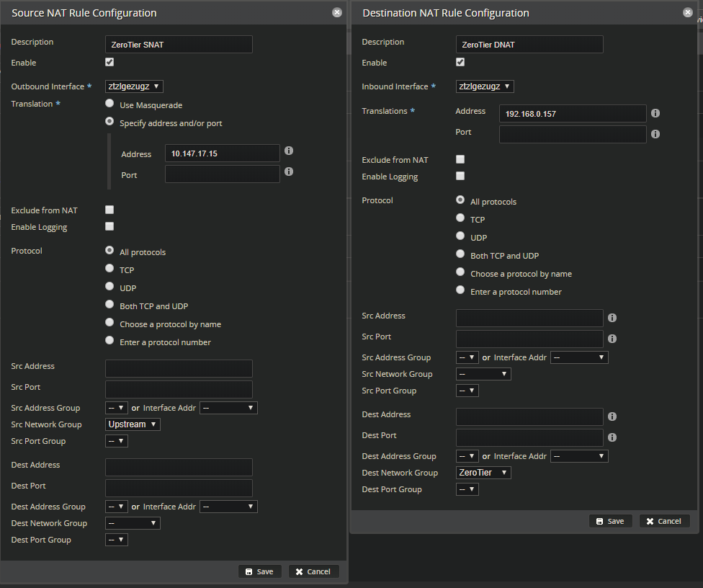
Task: Open Outbound Interface dropdown in Source NAT
Action: click(134, 86)
